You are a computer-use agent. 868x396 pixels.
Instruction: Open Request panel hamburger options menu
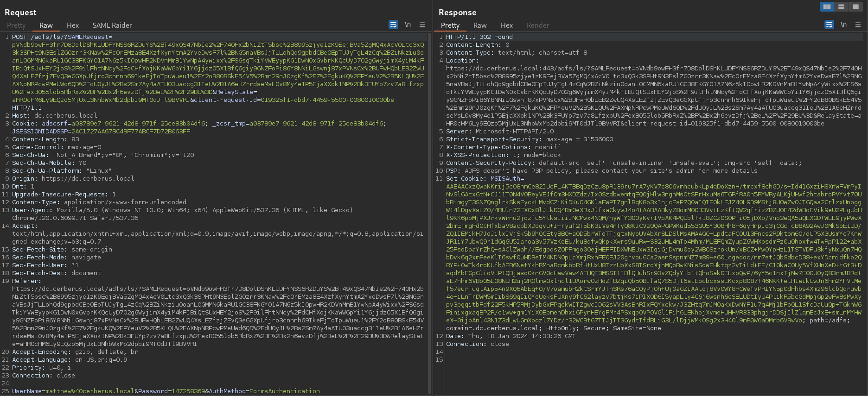422,25
